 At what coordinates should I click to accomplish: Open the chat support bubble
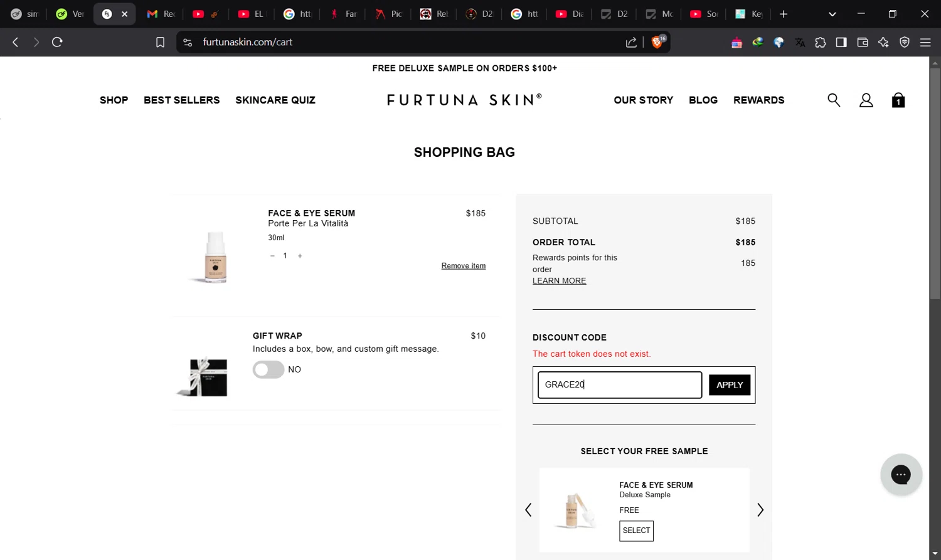[901, 475]
